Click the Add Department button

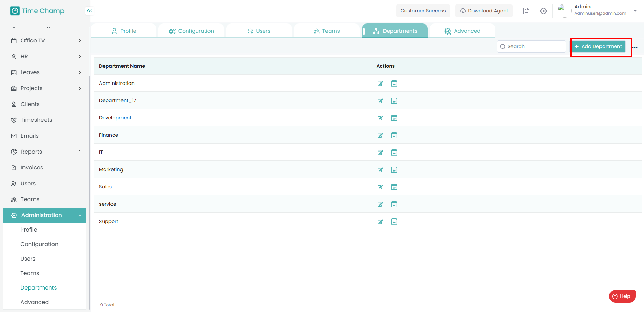point(598,47)
